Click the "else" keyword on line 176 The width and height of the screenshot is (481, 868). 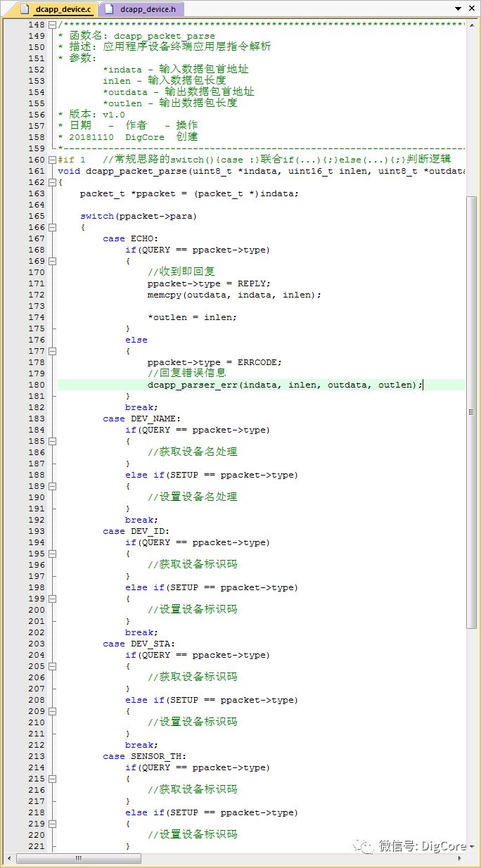point(136,340)
